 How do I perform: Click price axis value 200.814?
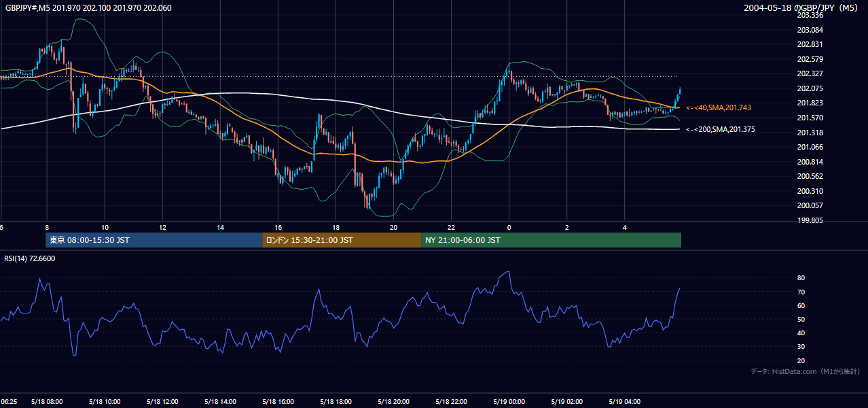pyautogui.click(x=810, y=162)
